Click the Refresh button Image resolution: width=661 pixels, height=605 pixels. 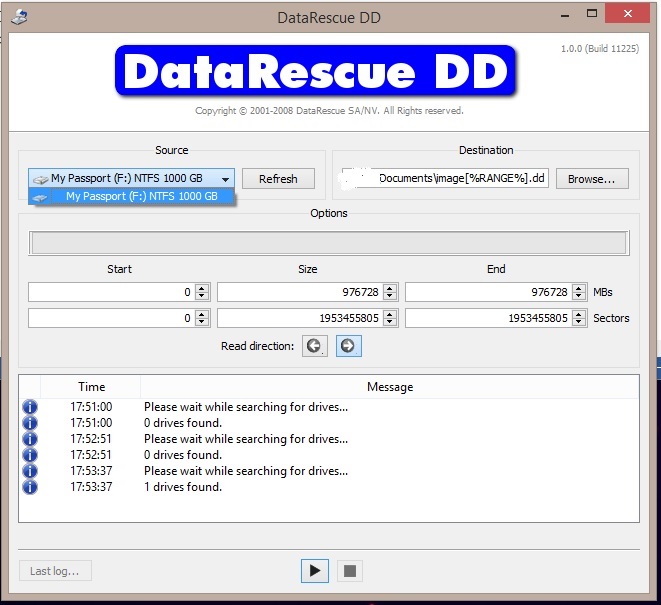click(278, 179)
